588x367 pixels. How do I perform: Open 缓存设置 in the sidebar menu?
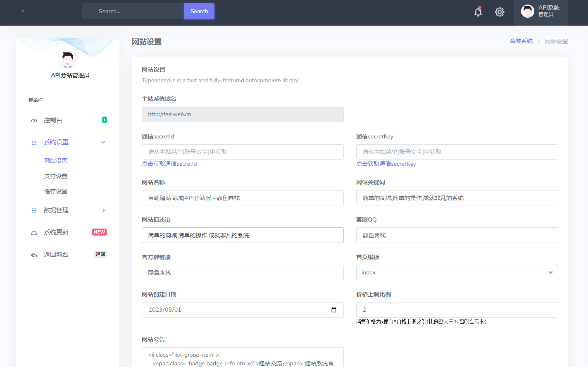click(x=56, y=191)
